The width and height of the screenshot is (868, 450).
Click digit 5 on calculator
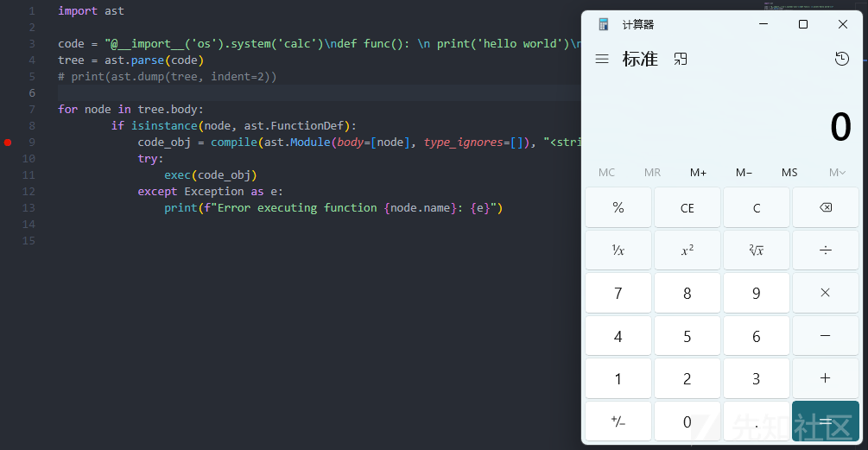(x=687, y=335)
